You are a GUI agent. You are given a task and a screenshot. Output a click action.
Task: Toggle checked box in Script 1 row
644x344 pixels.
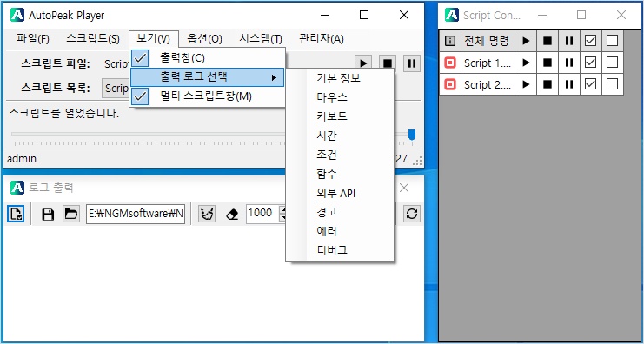[x=591, y=63]
